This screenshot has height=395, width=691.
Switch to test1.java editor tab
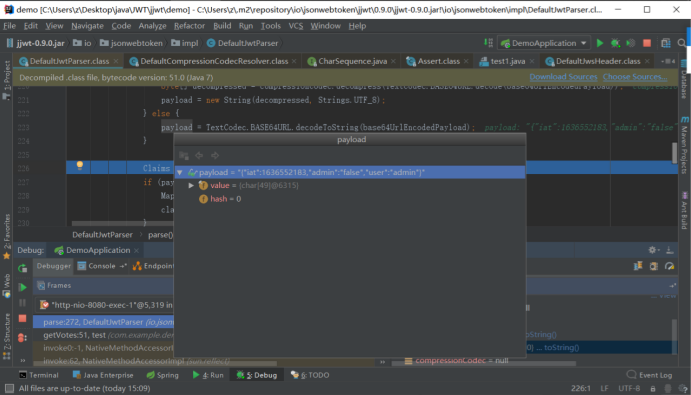[507, 61]
